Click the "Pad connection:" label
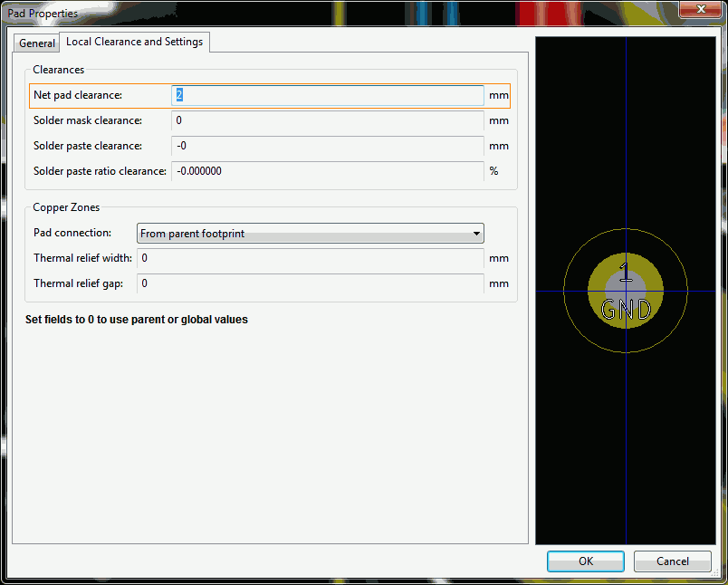Viewport: 728px width, 585px height. pos(72,233)
